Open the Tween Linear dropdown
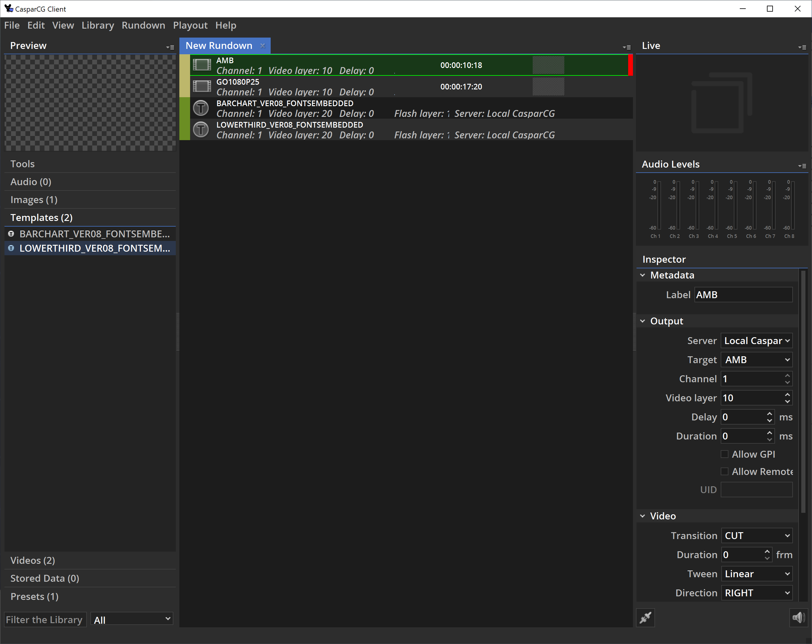 pyautogui.click(x=756, y=574)
